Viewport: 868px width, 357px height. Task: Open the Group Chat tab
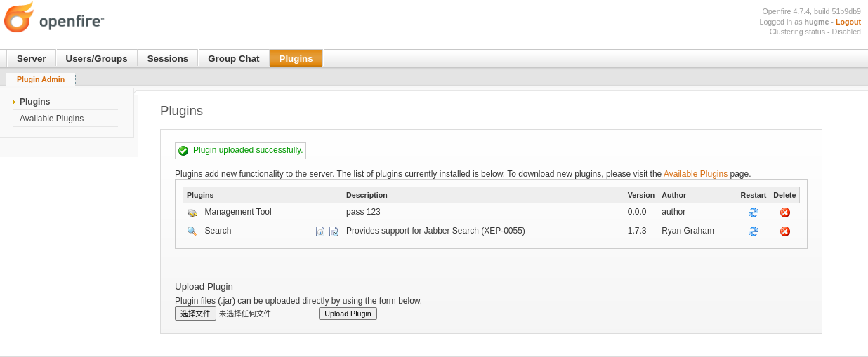(x=234, y=58)
